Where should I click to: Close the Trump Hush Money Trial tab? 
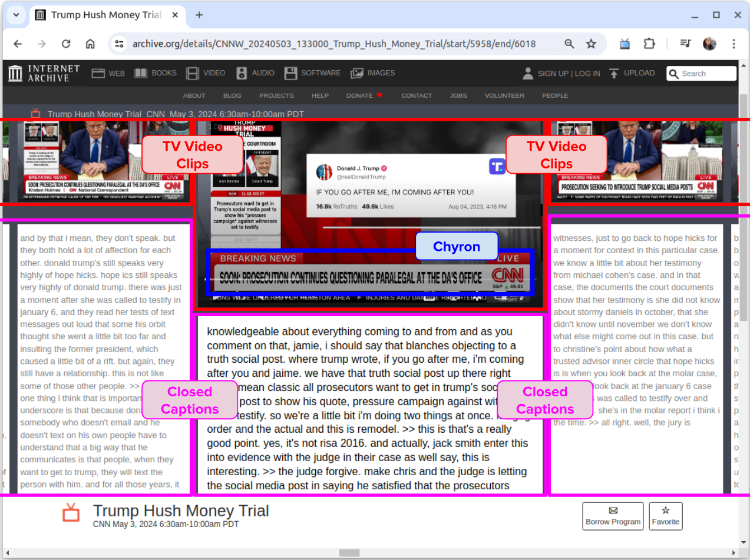[174, 15]
